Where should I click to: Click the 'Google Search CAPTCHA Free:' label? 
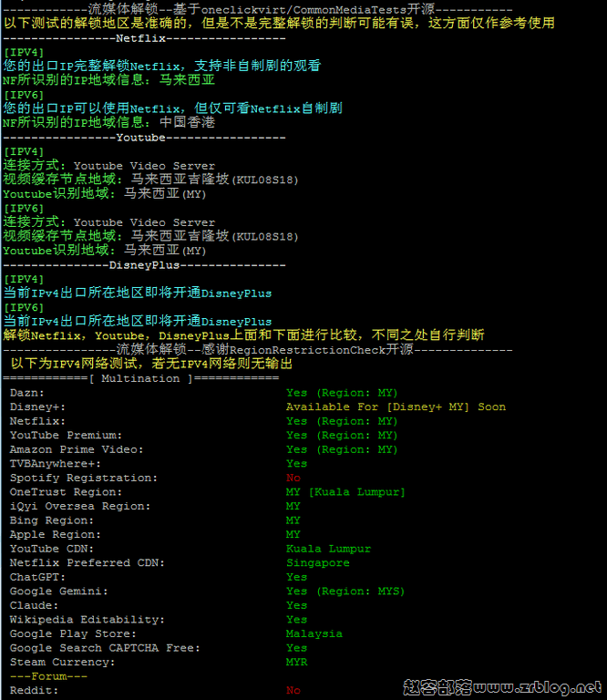(105, 648)
